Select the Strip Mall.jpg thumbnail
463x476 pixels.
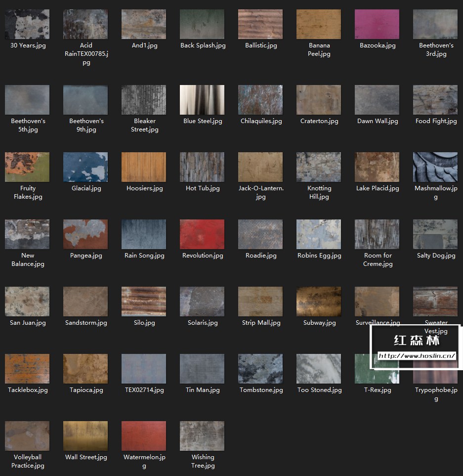[260, 302]
